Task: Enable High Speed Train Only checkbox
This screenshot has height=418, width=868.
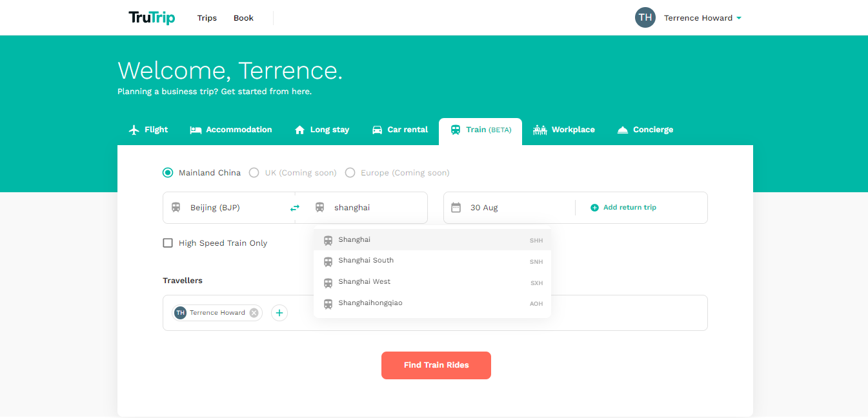Action: [x=168, y=243]
